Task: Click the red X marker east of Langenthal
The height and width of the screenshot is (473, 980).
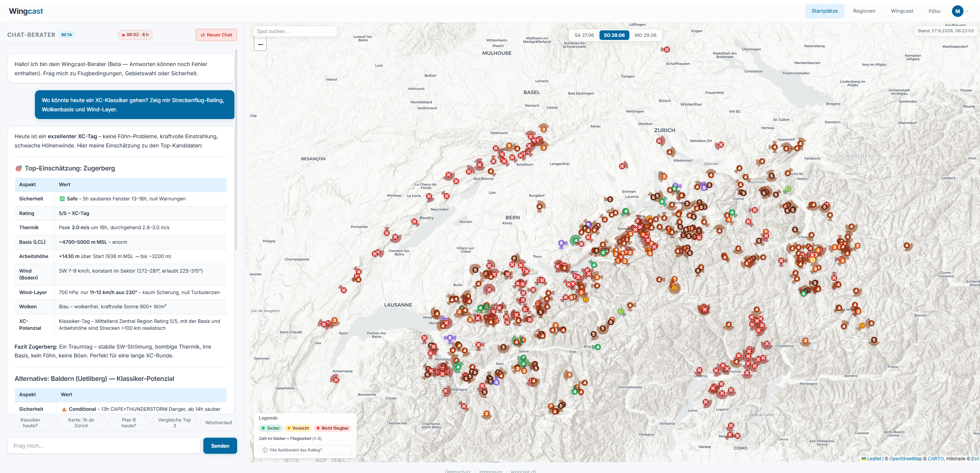Action: (622, 166)
